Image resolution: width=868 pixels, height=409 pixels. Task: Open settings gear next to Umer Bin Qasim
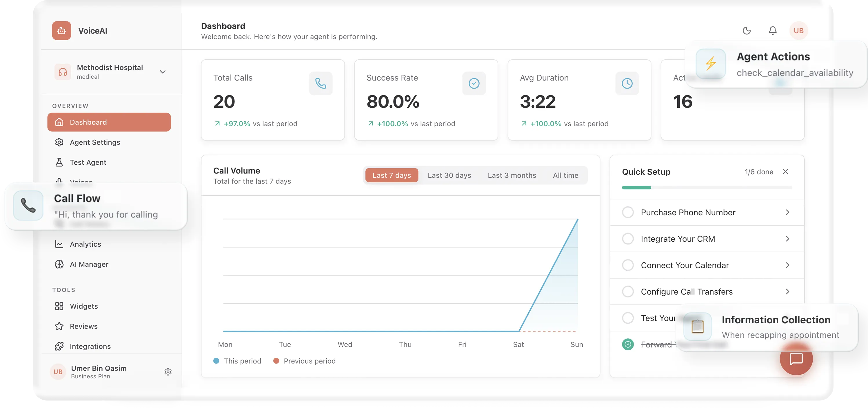[168, 372]
